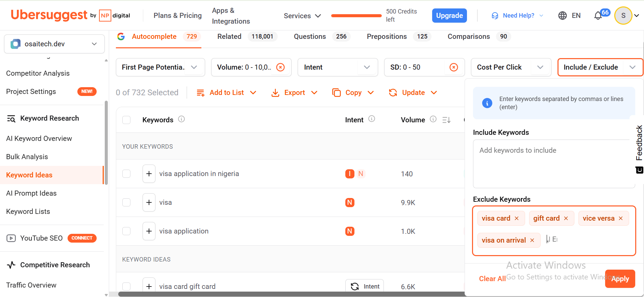The width and height of the screenshot is (644, 297).
Task: Tick the select-all keywords checkbox
Action: pos(126,120)
